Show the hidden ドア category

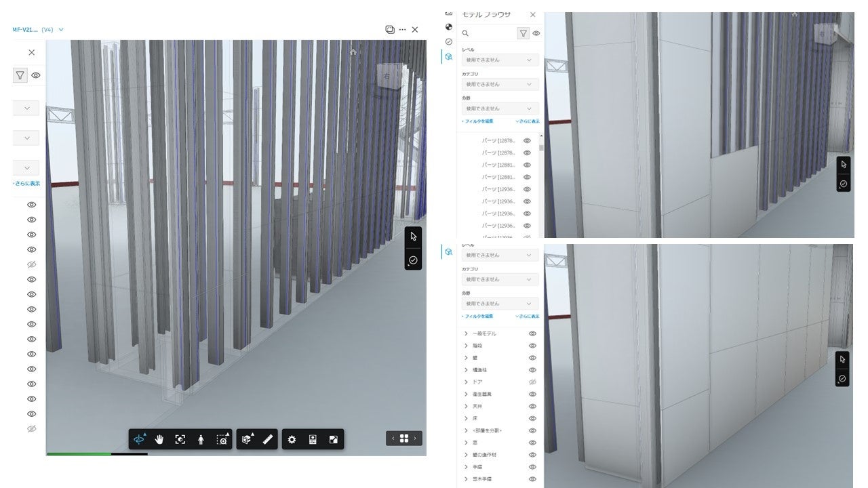(x=532, y=382)
